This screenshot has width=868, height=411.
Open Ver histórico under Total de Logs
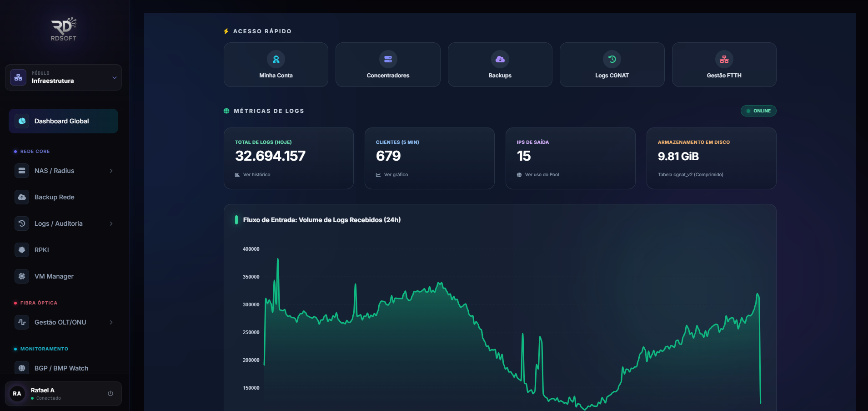point(252,174)
